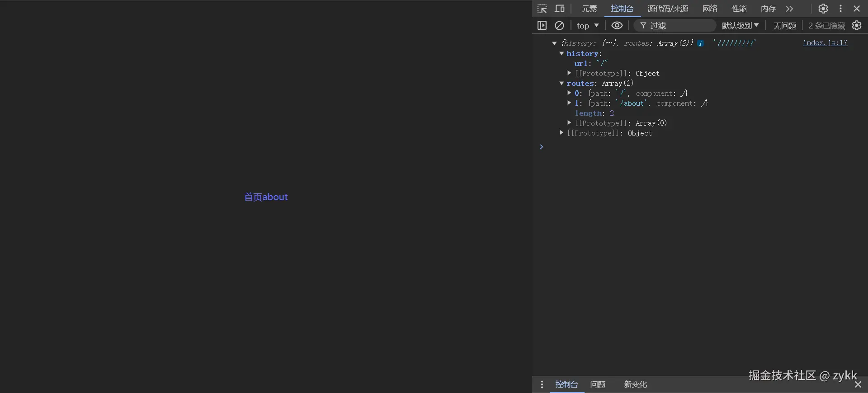868x393 pixels.
Task: Open the 网络 tab
Action: (710, 9)
